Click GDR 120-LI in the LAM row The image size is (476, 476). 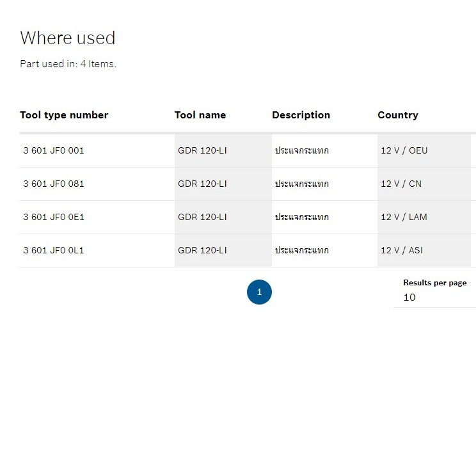202,218
